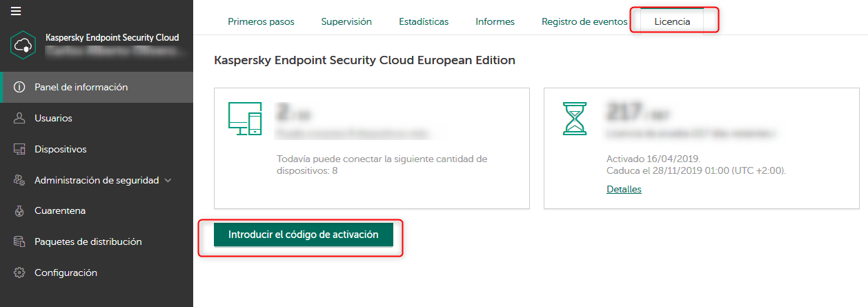Open the Primeros pasos tab

[x=261, y=21]
